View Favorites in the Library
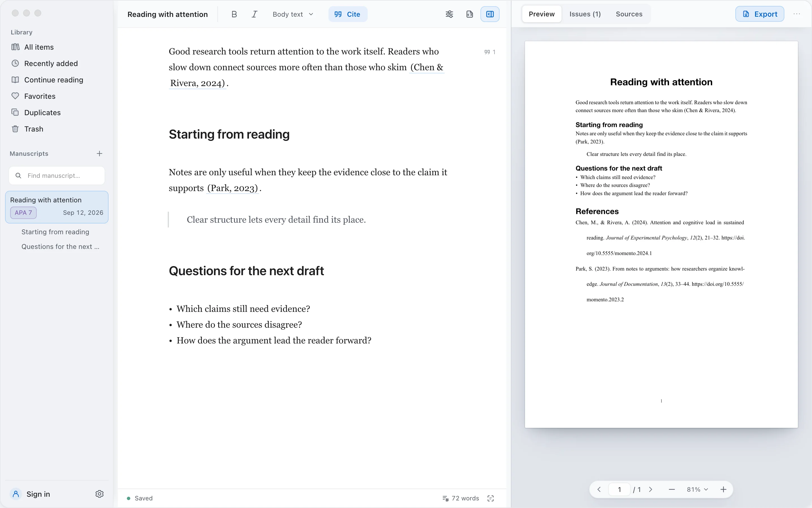 (x=57, y=96)
